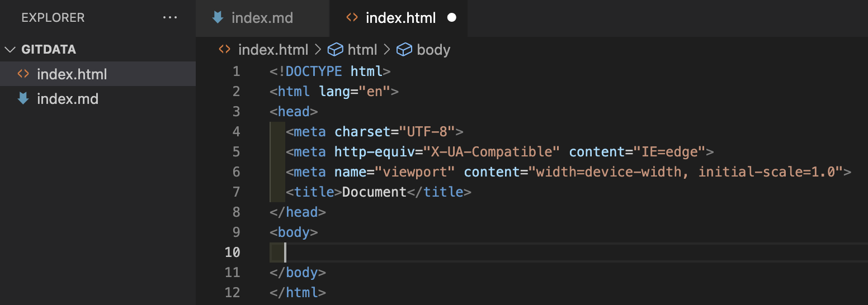Click body element in the breadcrumb
The width and height of the screenshot is (868, 305).
click(x=433, y=50)
